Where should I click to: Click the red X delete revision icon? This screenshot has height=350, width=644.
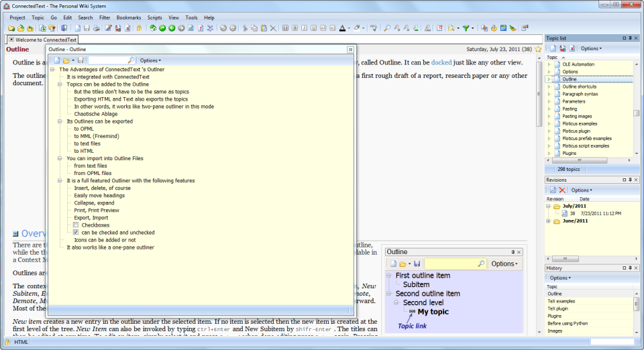pyautogui.click(x=562, y=190)
